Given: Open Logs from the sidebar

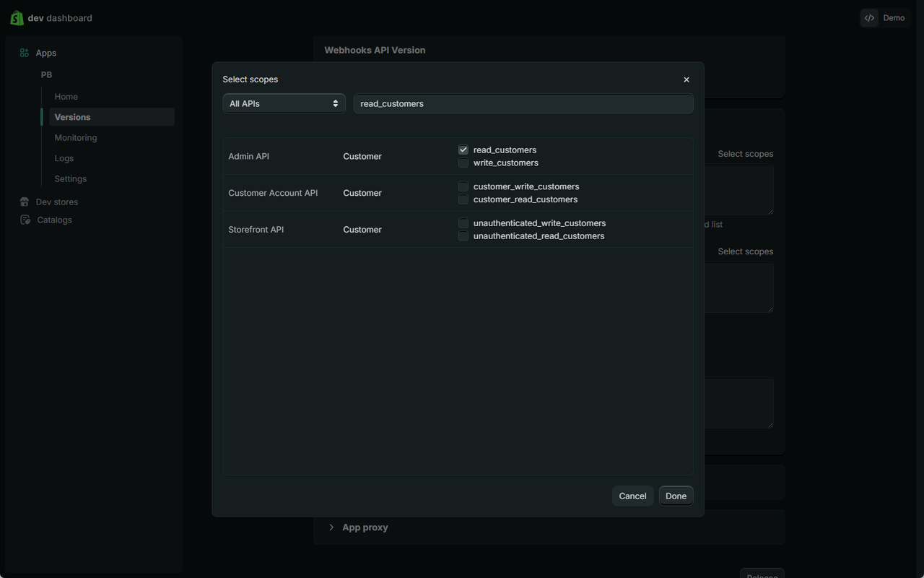Looking at the screenshot, I should click(64, 158).
